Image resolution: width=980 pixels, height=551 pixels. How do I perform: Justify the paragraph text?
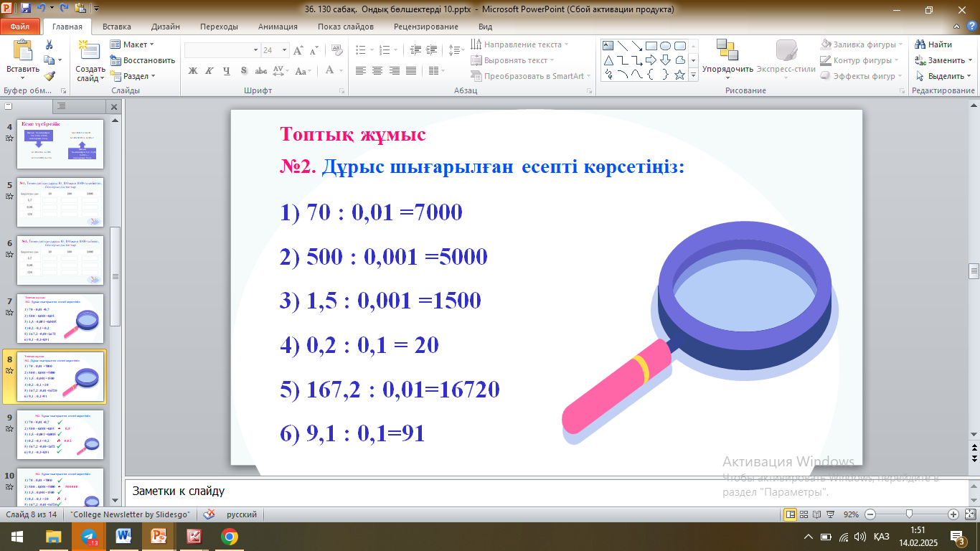412,71
